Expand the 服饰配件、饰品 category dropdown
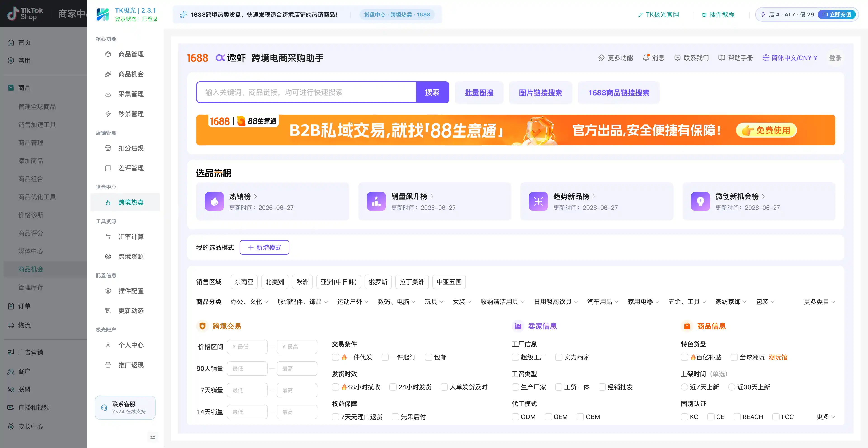Viewport: 868px width, 448px height. click(303, 302)
